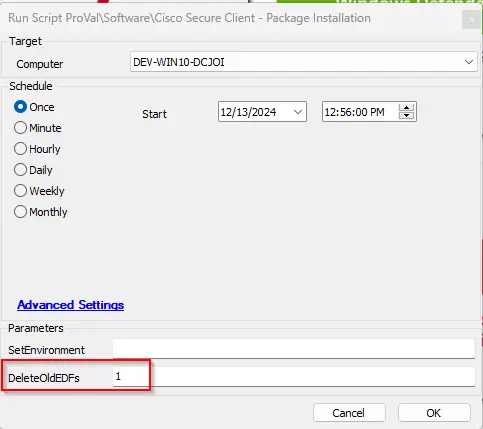Viewport: 483px width, 429px height.
Task: Click the Cancel button
Action: [x=349, y=413]
